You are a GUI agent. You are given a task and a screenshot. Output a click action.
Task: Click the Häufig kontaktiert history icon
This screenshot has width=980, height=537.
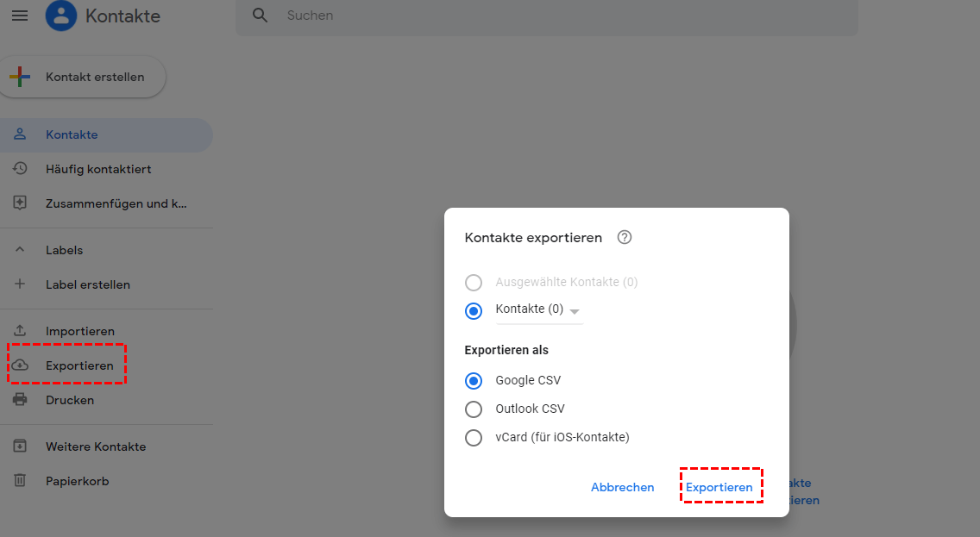point(20,169)
